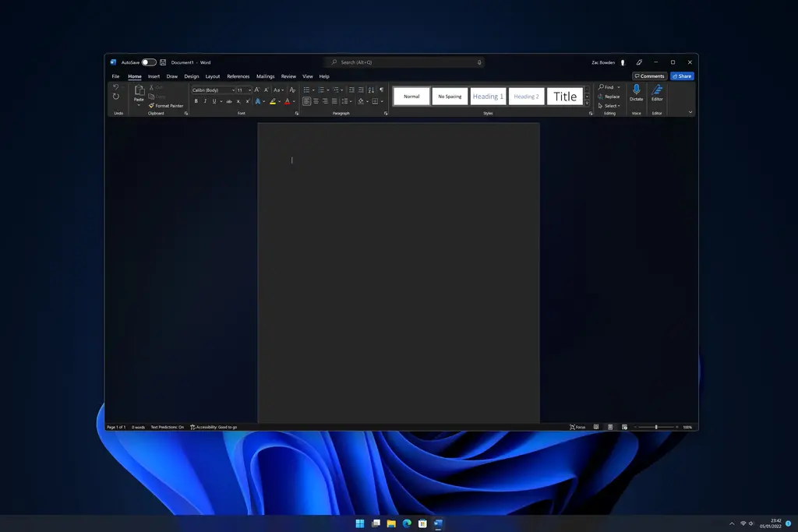The image size is (798, 532).
Task: Click the Grow Font icon
Action: coord(257,90)
